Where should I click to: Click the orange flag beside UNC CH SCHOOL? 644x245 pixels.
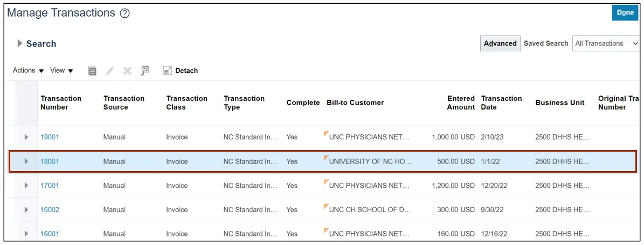point(326,207)
